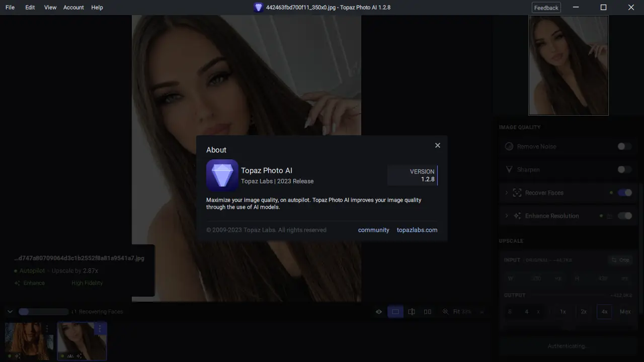644x362 pixels.
Task: Click the scale factor input field
Action: (x=524, y=312)
